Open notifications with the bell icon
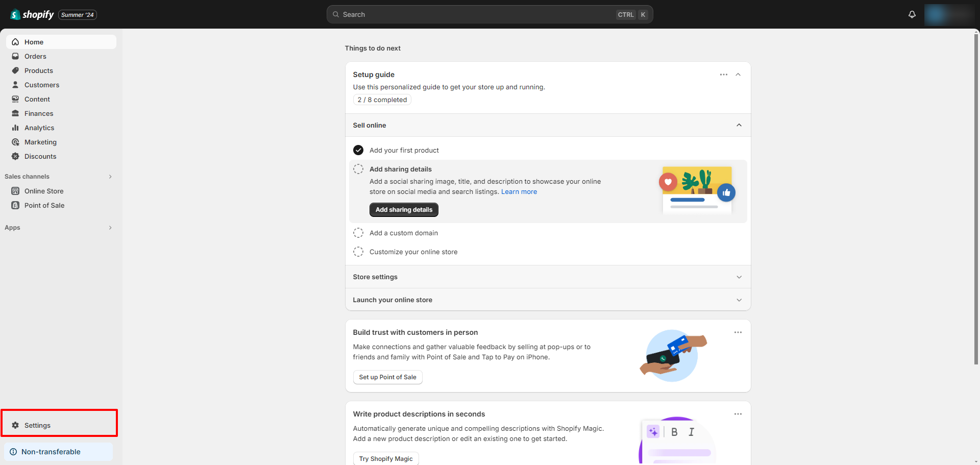 (x=912, y=14)
